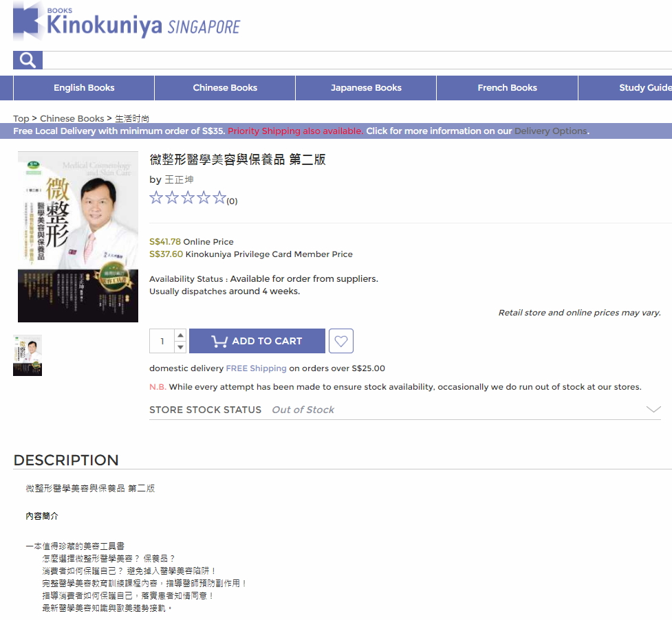Open the English Books menu
The image size is (672, 620).
[84, 88]
